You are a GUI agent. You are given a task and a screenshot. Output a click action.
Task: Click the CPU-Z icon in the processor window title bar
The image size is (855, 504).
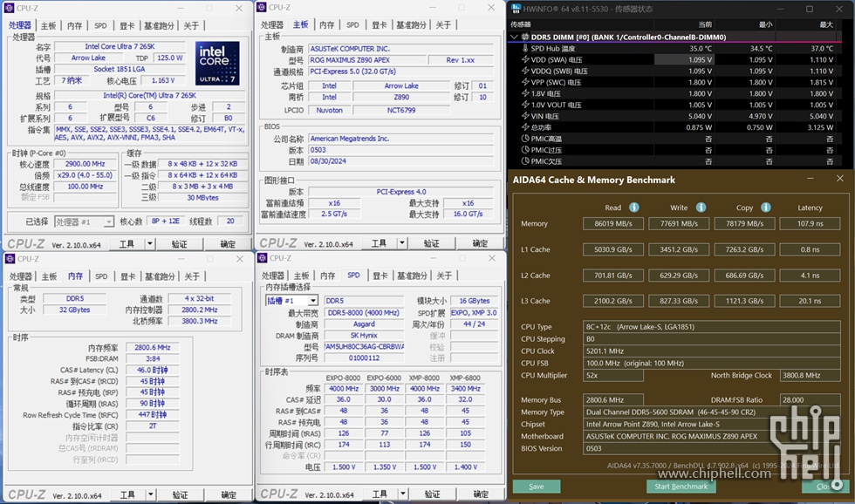tap(9, 8)
